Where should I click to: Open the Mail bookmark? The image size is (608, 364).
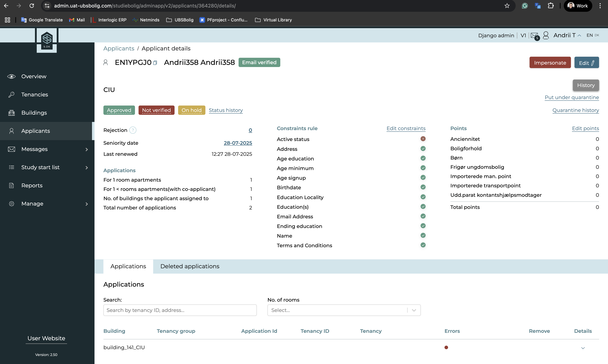77,20
